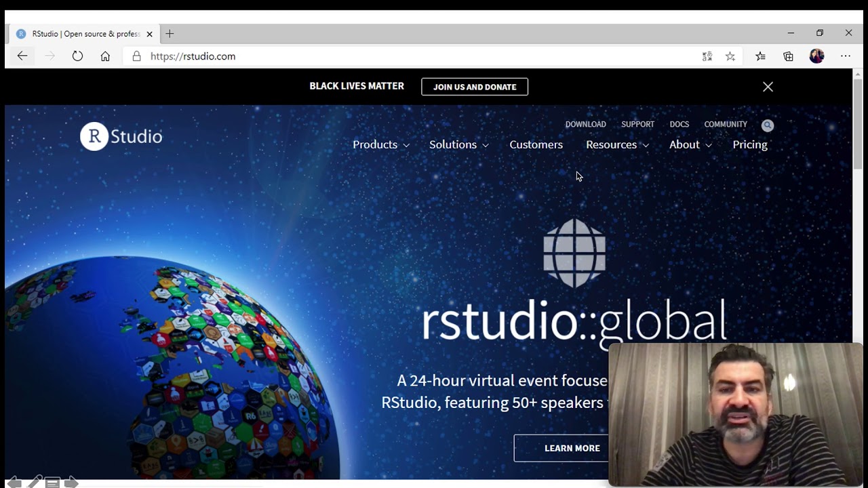This screenshot has width=868, height=488.
Task: Open the Docs link
Action: coord(679,124)
